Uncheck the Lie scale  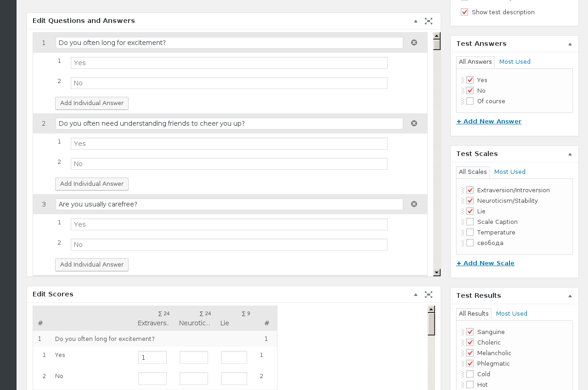tap(470, 212)
